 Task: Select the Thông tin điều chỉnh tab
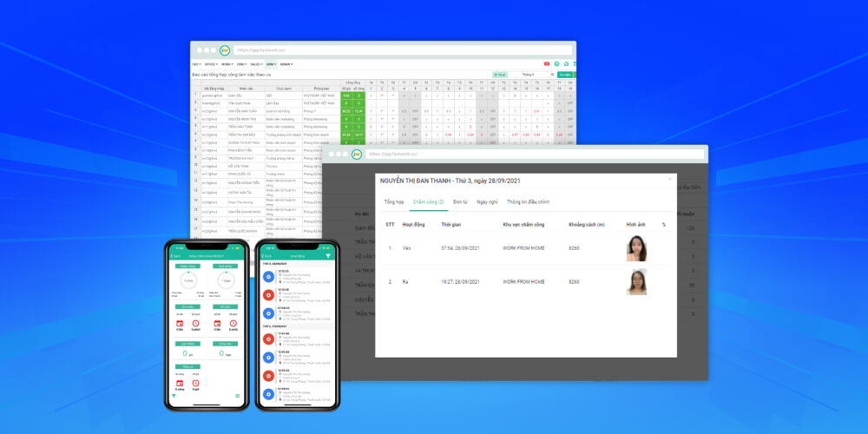pyautogui.click(x=528, y=201)
